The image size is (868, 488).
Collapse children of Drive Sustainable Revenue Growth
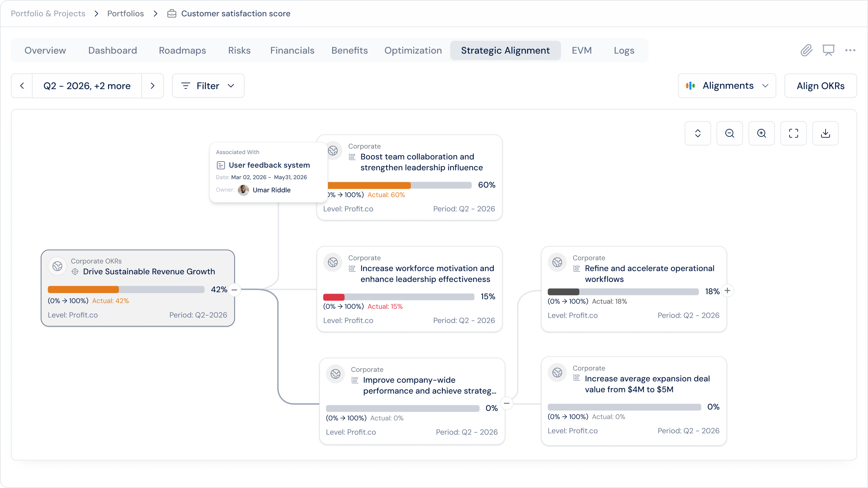click(x=234, y=290)
